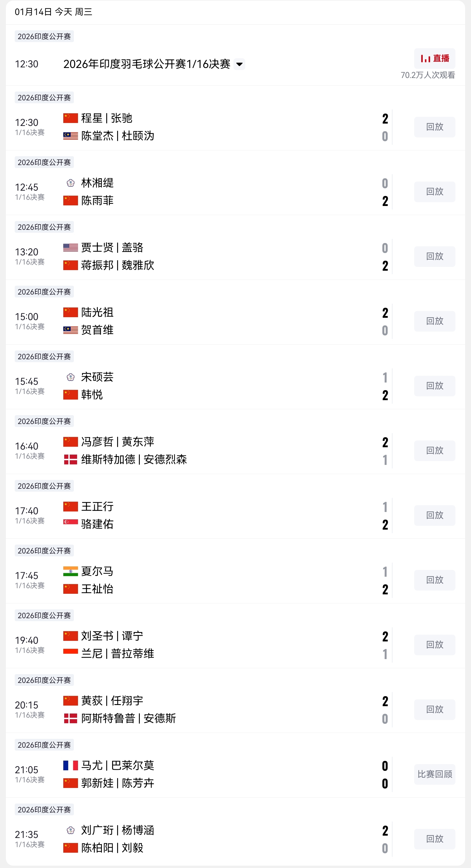This screenshot has height=868, width=471.
Task: Click China flag next to 程星 | 张驰
Action: pyautogui.click(x=70, y=118)
